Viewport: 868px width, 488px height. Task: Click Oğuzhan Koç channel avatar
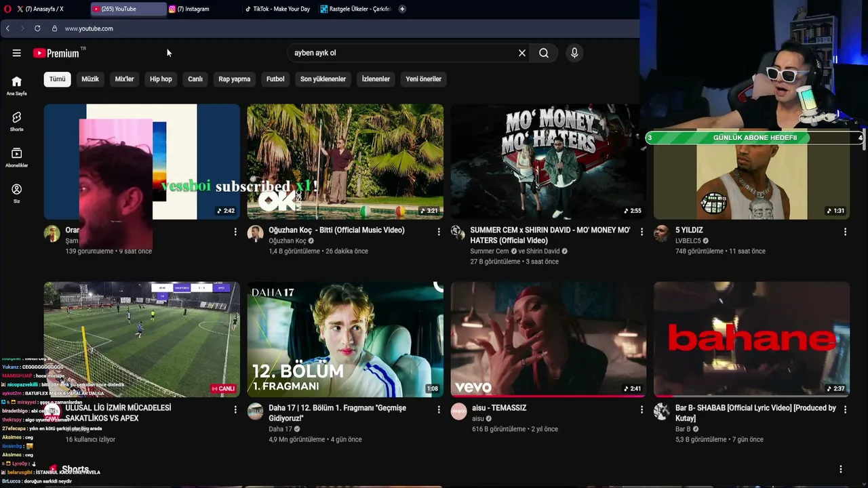(256, 234)
